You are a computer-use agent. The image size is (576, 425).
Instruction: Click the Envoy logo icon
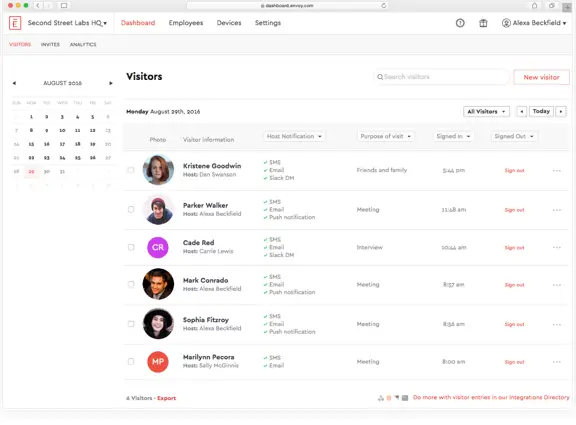(15, 23)
